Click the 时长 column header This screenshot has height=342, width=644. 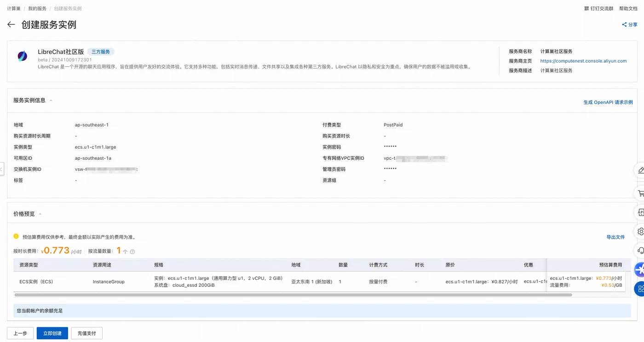pos(420,265)
